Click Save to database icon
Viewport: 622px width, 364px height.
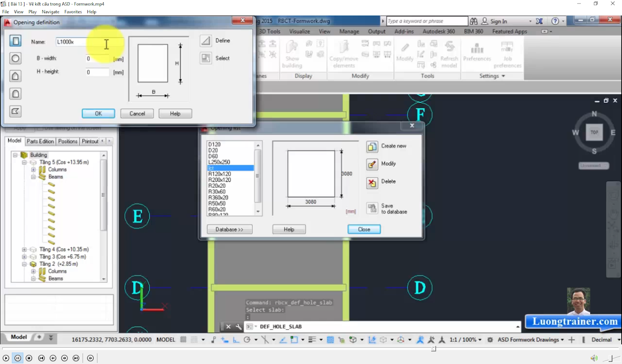click(x=372, y=208)
